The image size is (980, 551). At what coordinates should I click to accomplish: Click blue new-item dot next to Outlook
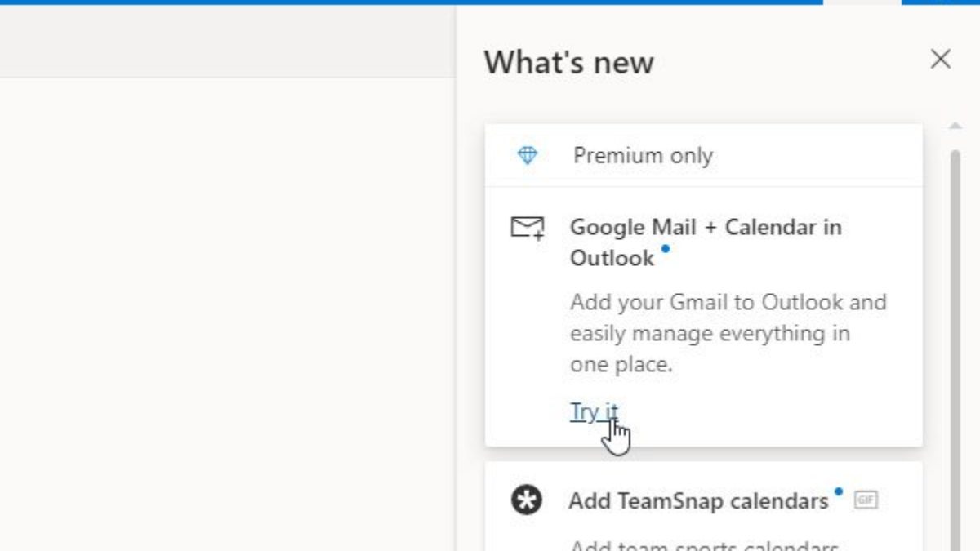click(x=666, y=248)
